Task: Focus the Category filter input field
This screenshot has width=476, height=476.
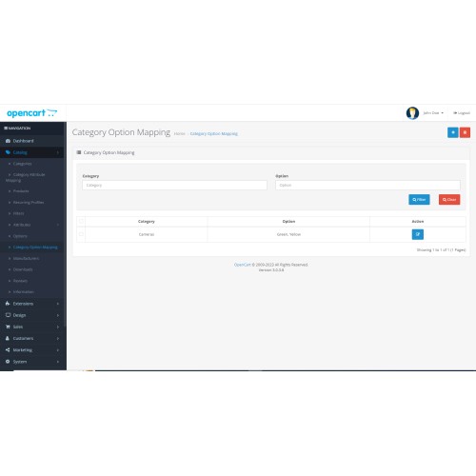Action: click(x=174, y=185)
